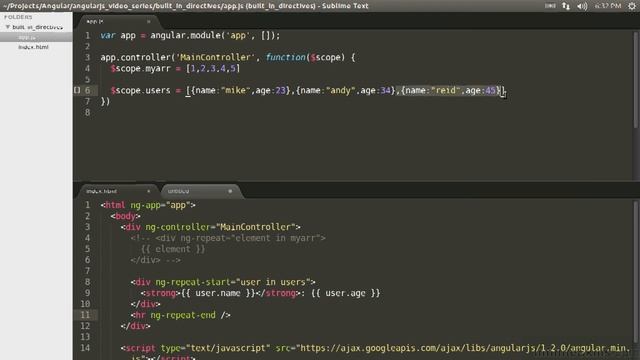Click '{{ user.age }}' expression
The height and width of the screenshot is (360, 640).
click(346, 293)
